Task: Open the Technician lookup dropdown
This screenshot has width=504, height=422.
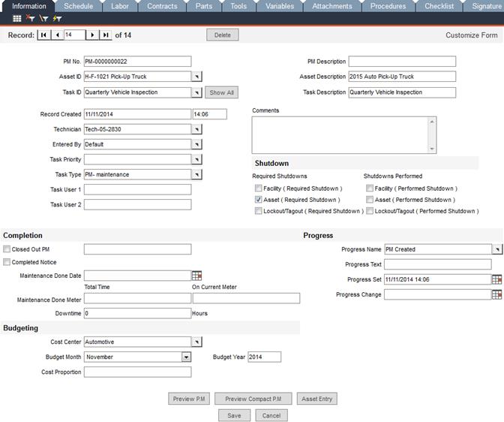Action: [196, 129]
